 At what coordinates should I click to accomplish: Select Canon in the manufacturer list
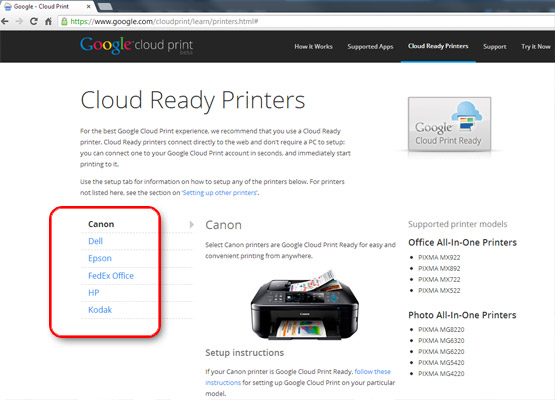tap(101, 224)
